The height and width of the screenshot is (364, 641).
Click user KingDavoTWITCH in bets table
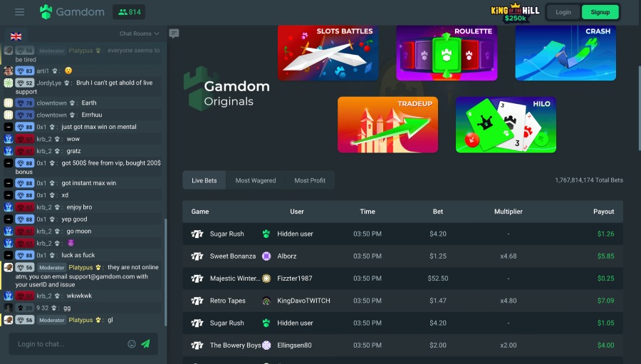click(303, 301)
